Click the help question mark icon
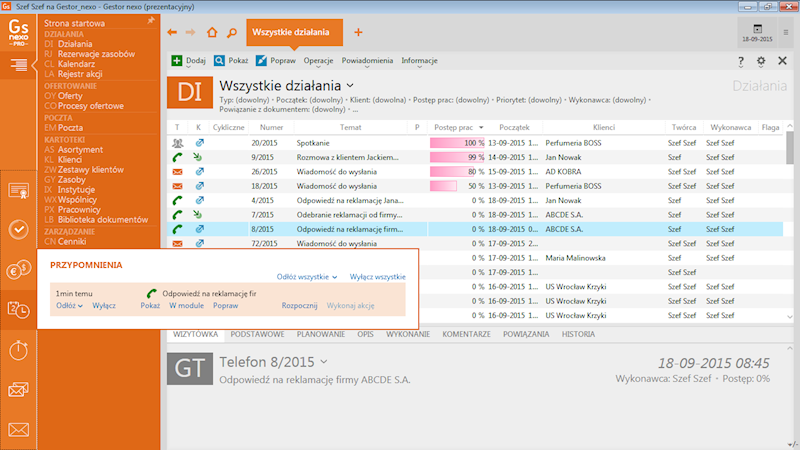 (740, 61)
